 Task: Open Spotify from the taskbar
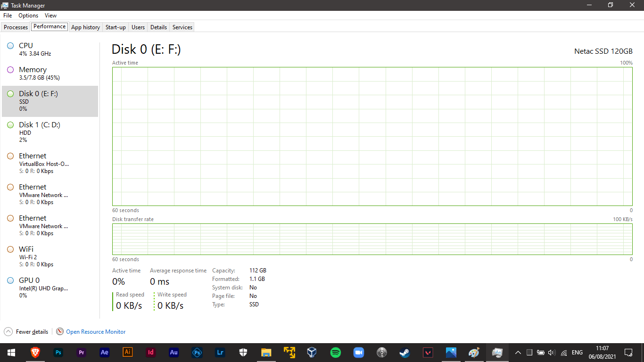point(335,352)
